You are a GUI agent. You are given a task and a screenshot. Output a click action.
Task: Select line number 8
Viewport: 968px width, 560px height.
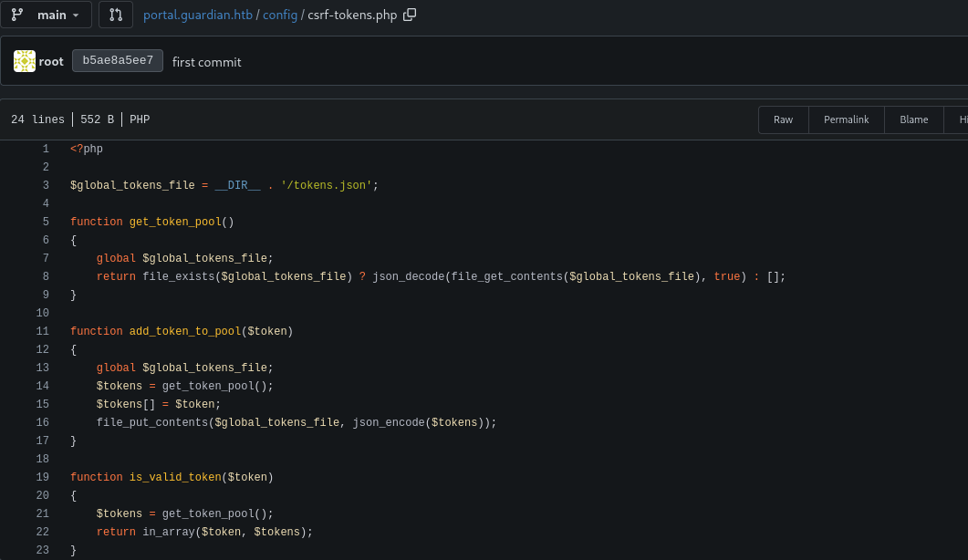[45, 276]
